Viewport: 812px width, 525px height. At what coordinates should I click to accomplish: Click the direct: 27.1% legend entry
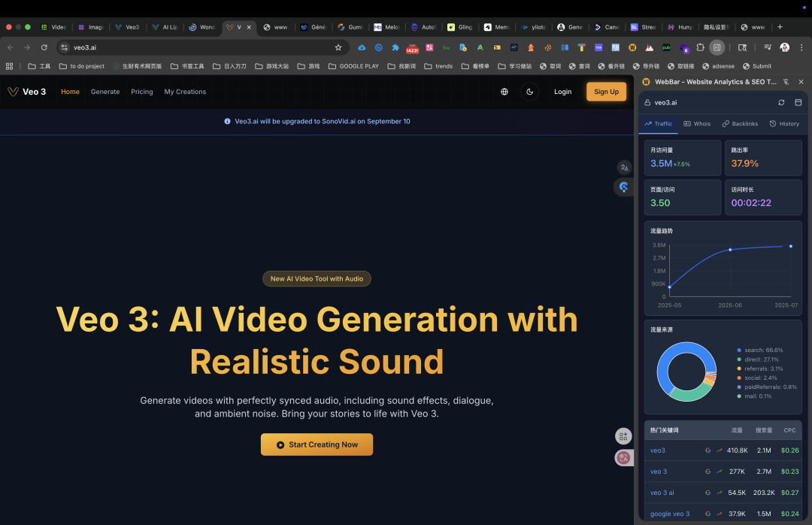click(758, 360)
